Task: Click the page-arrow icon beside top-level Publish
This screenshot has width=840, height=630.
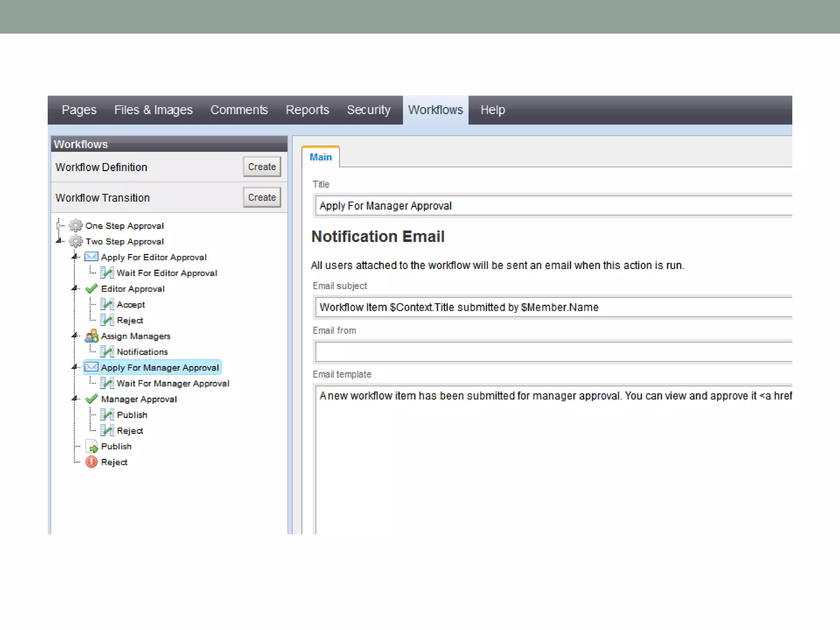Action: pos(92,446)
